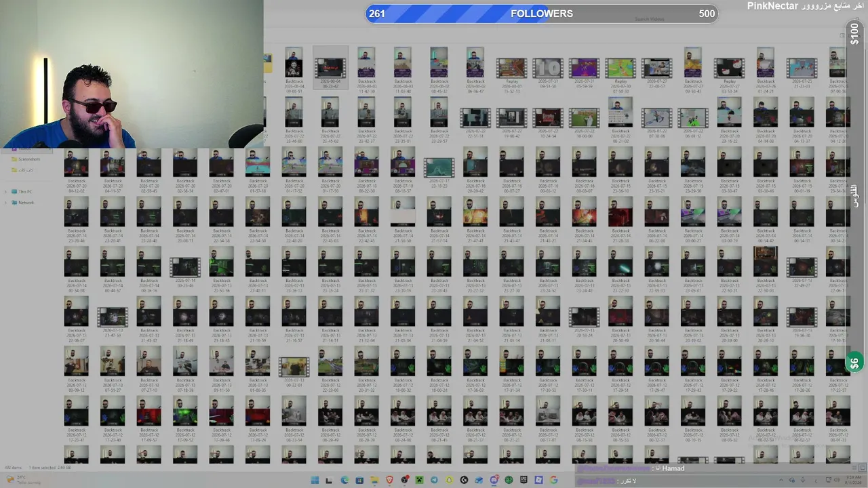Select Backtrack clip 2026-07-13 23-31-32

coord(366,270)
